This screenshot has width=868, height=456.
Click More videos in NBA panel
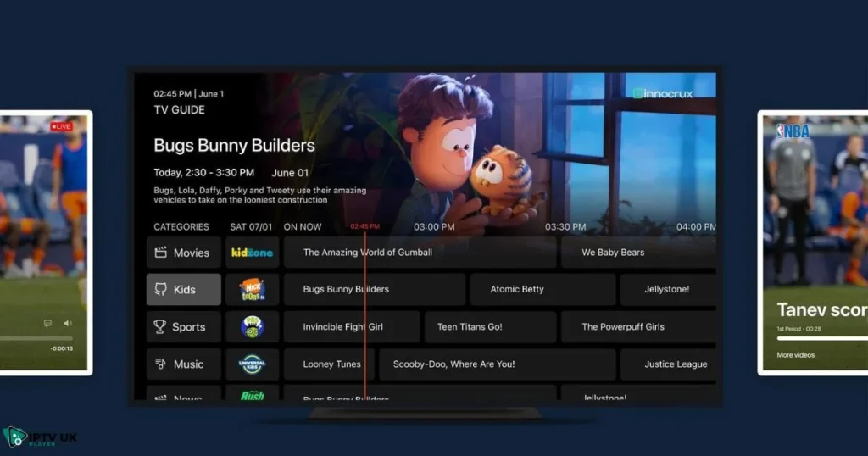point(795,355)
